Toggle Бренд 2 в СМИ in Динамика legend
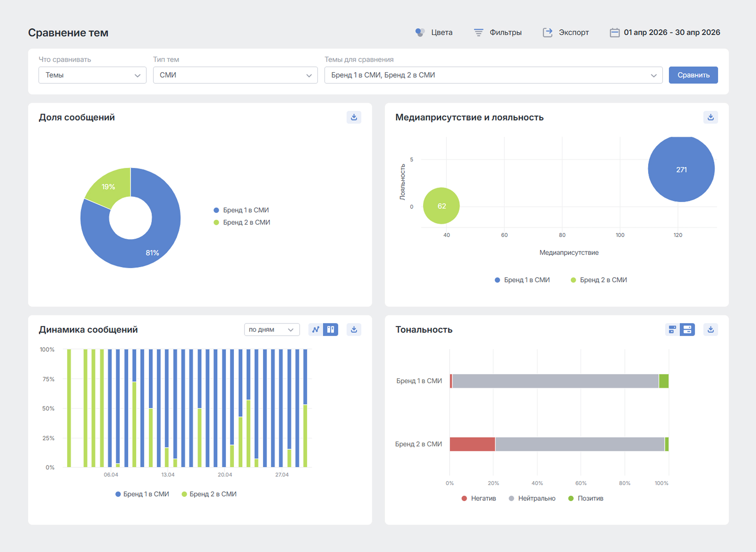Viewport: 756px width, 552px height. (209, 494)
